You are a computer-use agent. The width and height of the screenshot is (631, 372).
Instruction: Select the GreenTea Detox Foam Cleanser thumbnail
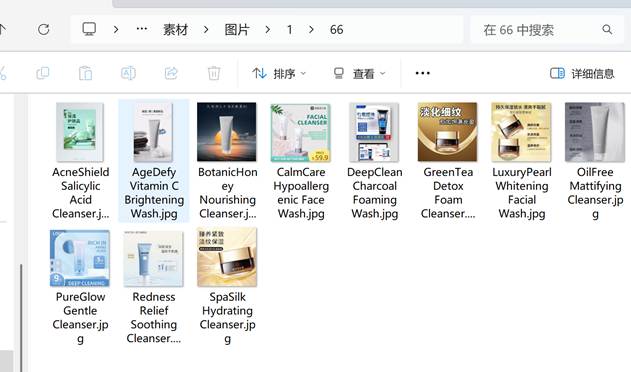point(447,132)
